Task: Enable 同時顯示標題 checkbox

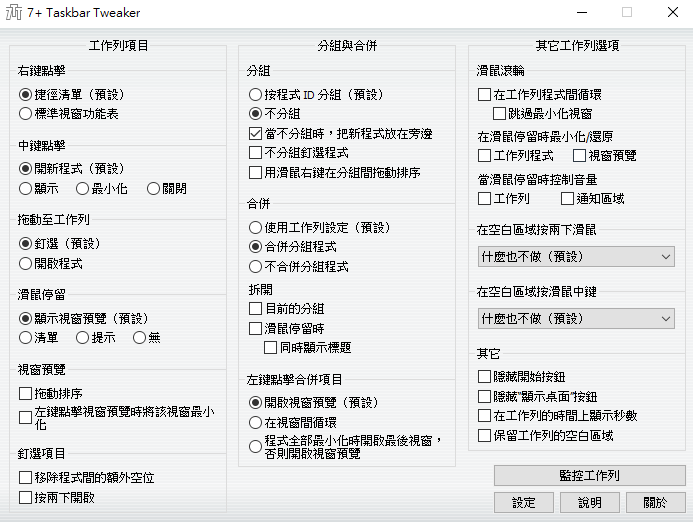Action: point(308,348)
